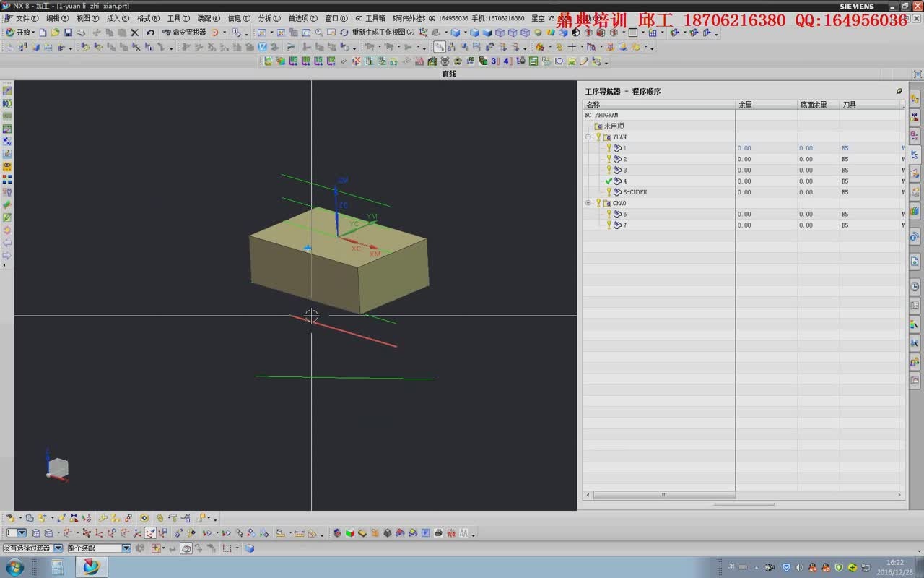Click the New file icon
Viewport: 924px width, 578px height.
pos(43,33)
